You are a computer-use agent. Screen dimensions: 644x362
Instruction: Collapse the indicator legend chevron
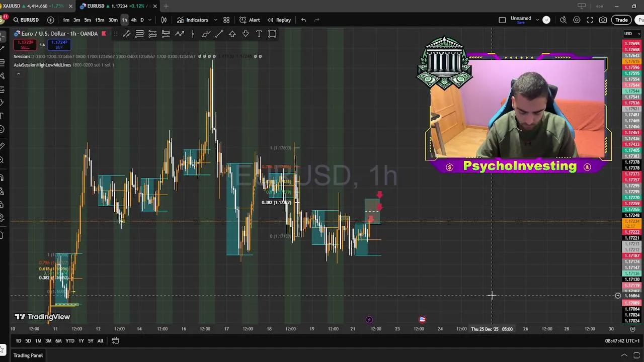[19, 74]
